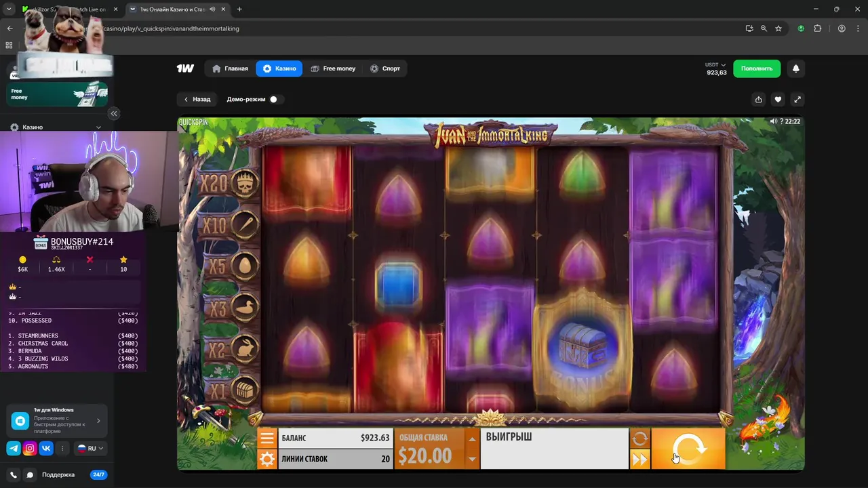Enable fast play double arrows
868x488 pixels.
click(x=639, y=460)
